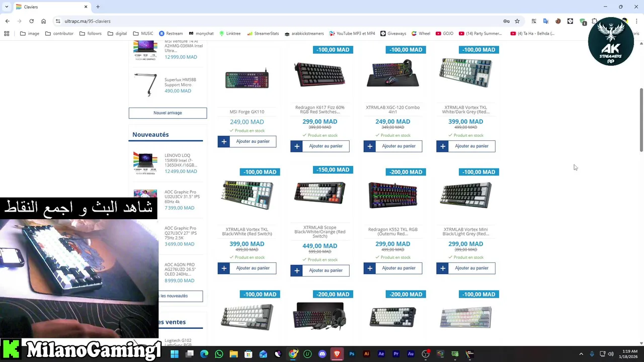The width and height of the screenshot is (644, 362).
Task: Open Microsoft Store from the taskbar
Action: (249, 354)
